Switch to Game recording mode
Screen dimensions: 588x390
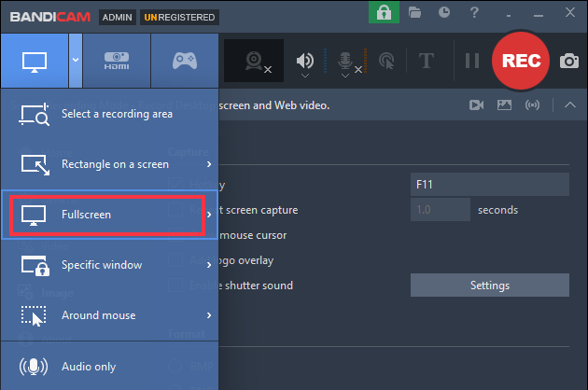[x=185, y=61]
